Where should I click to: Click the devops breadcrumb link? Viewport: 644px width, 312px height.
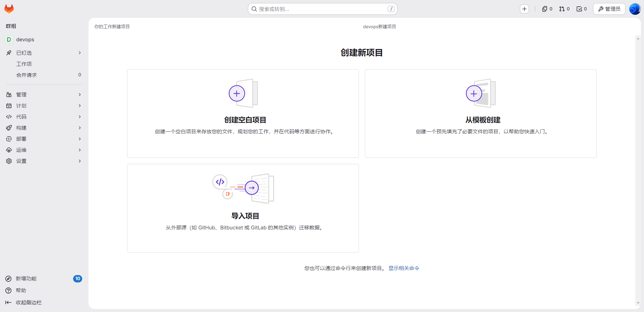[x=370, y=27]
